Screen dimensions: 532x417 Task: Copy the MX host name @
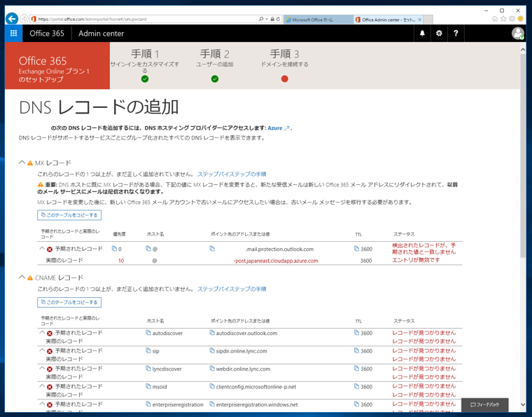[x=148, y=249]
